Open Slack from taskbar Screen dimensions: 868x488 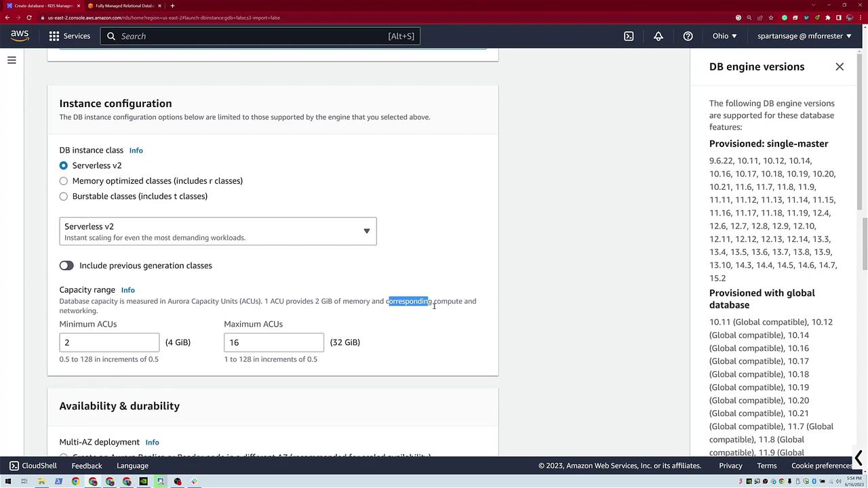[194, 481]
